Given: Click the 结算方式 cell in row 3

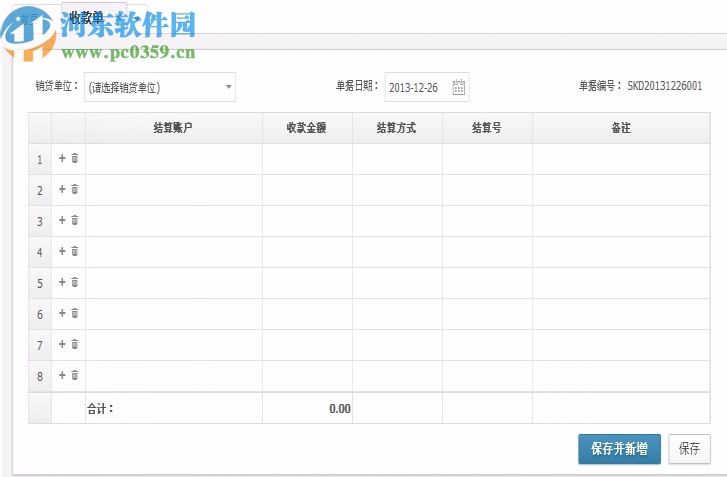Looking at the screenshot, I should pyautogui.click(x=397, y=221).
